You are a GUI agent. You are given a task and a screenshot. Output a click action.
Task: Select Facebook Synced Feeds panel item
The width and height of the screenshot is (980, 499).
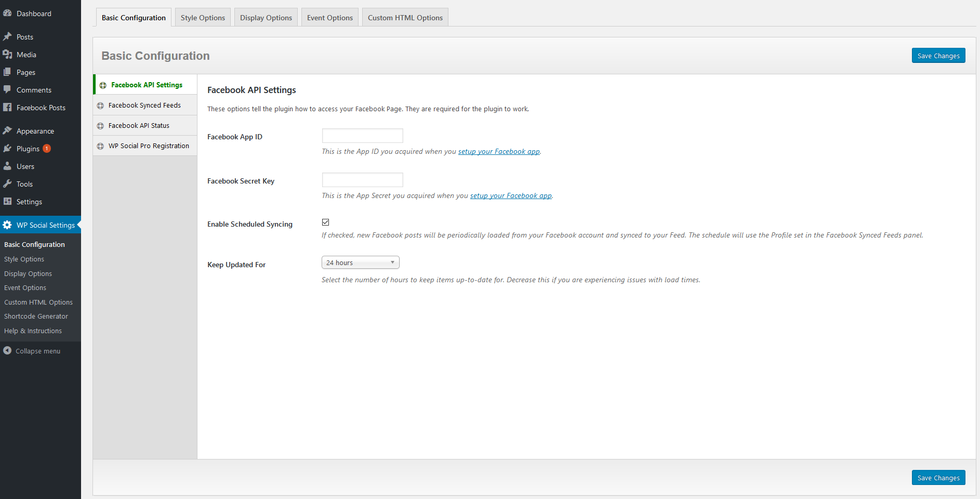coord(144,105)
